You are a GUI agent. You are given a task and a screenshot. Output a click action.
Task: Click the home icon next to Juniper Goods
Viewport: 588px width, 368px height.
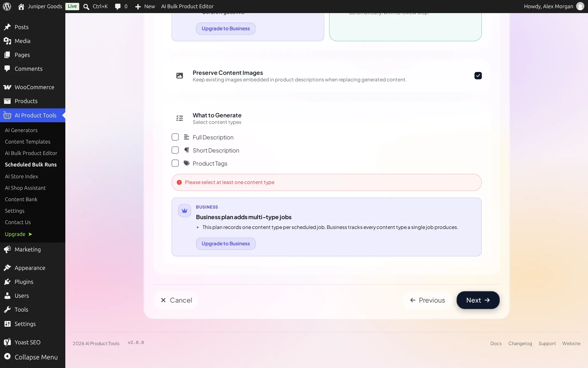point(21,7)
